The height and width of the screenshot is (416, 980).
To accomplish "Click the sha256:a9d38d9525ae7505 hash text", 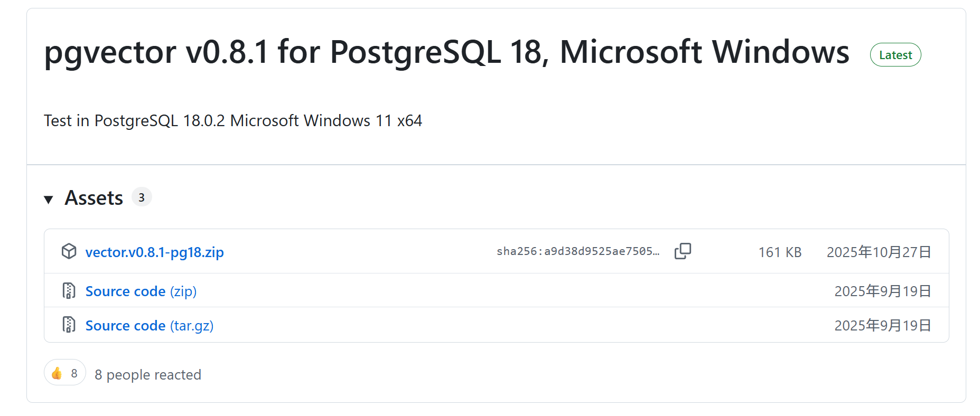I will [x=577, y=251].
